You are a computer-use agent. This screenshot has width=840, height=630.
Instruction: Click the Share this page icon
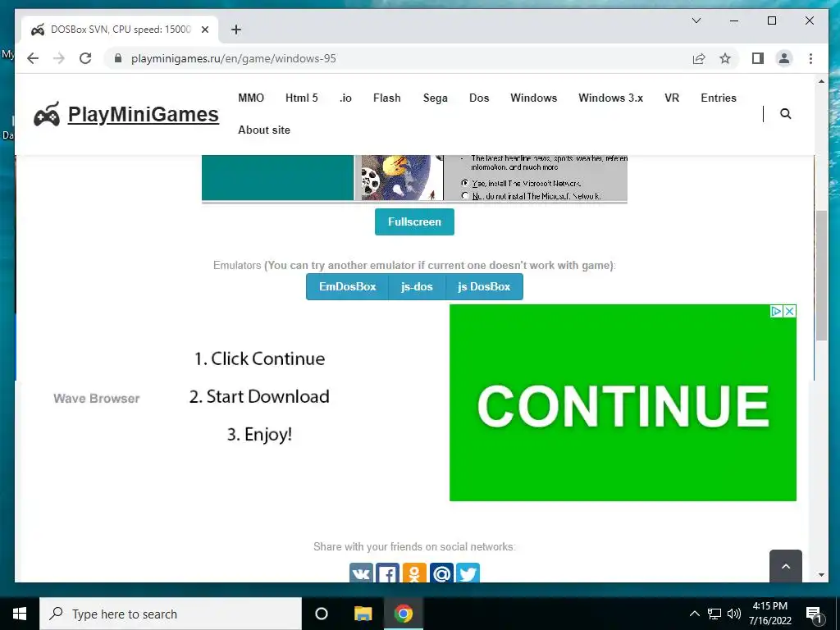coord(699,58)
